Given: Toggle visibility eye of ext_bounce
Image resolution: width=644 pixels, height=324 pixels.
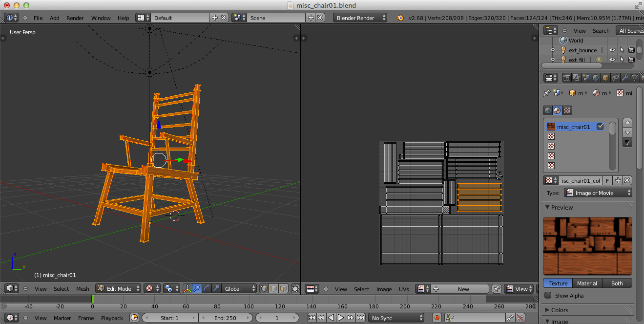Looking at the screenshot, I should 612,50.
